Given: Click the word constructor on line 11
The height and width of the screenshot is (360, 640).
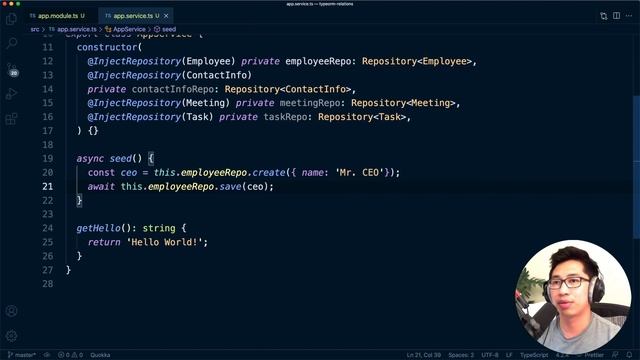Looking at the screenshot, I should point(107,47).
